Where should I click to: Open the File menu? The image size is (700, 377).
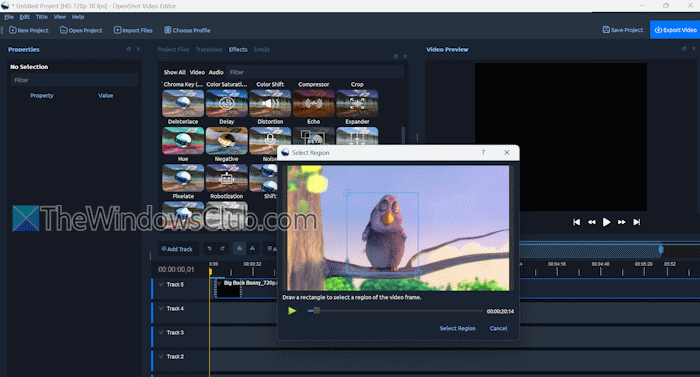tap(9, 17)
